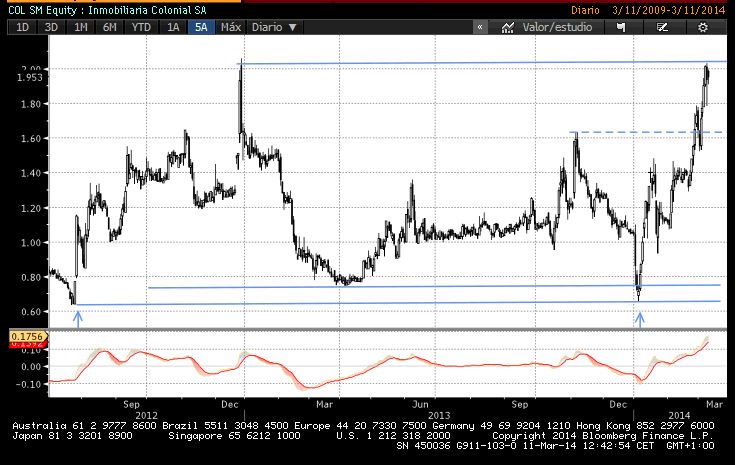Click the Jun axis label near 2013
Image resolution: width=736 pixels, height=465 pixels.
click(421, 404)
